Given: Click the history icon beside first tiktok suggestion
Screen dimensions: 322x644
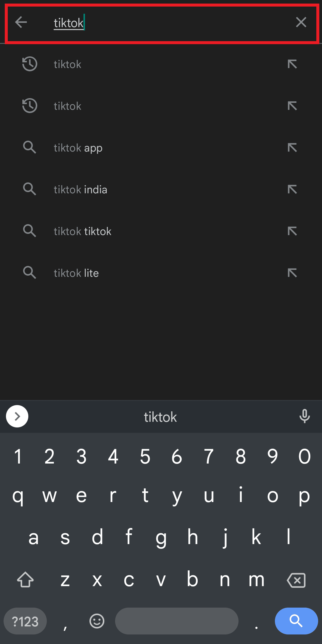Looking at the screenshot, I should 29,64.
